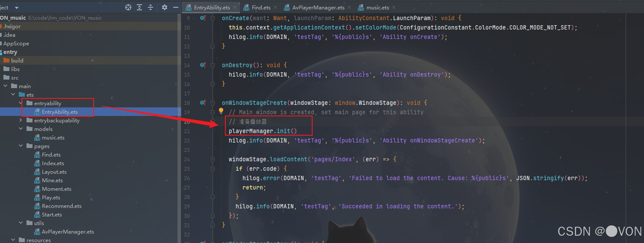Fold the onCreate method at line 9
Image resolution: width=644 pixels, height=243 pixels.
[213, 18]
